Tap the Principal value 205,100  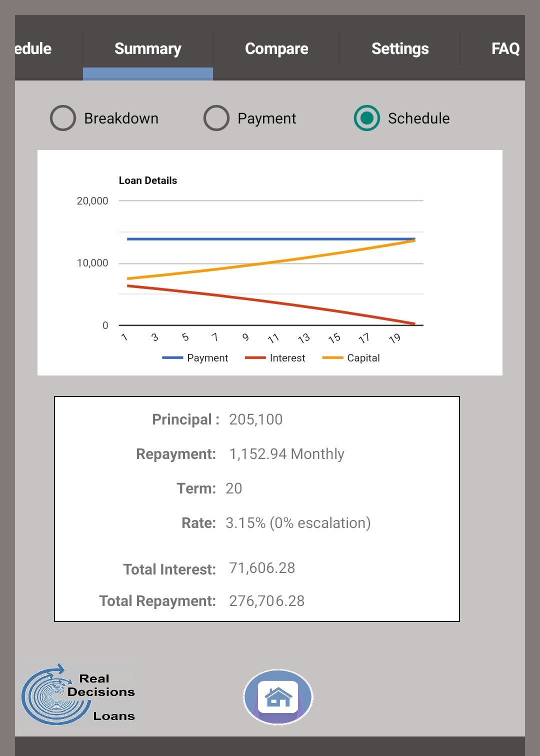(255, 419)
